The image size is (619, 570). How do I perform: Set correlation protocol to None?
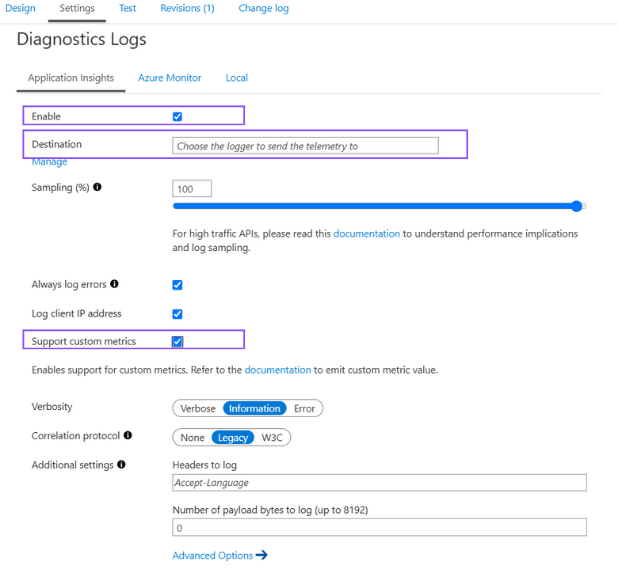(193, 438)
